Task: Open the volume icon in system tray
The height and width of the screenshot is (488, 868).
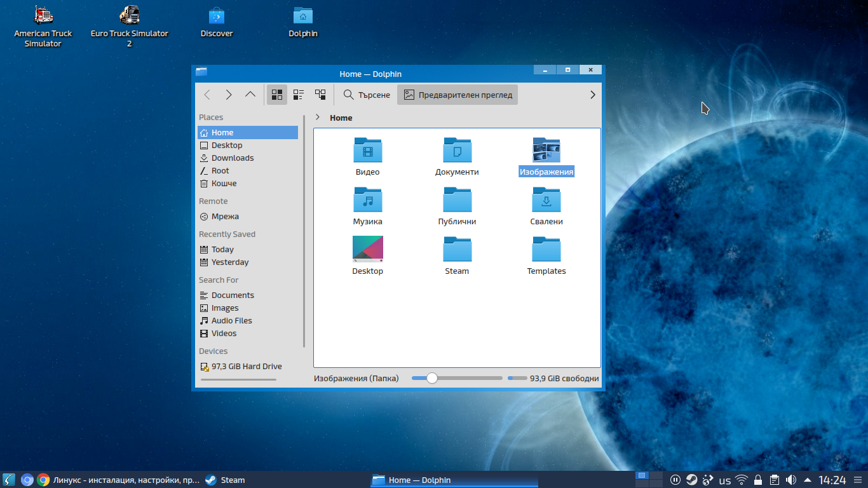Action: 791,480
